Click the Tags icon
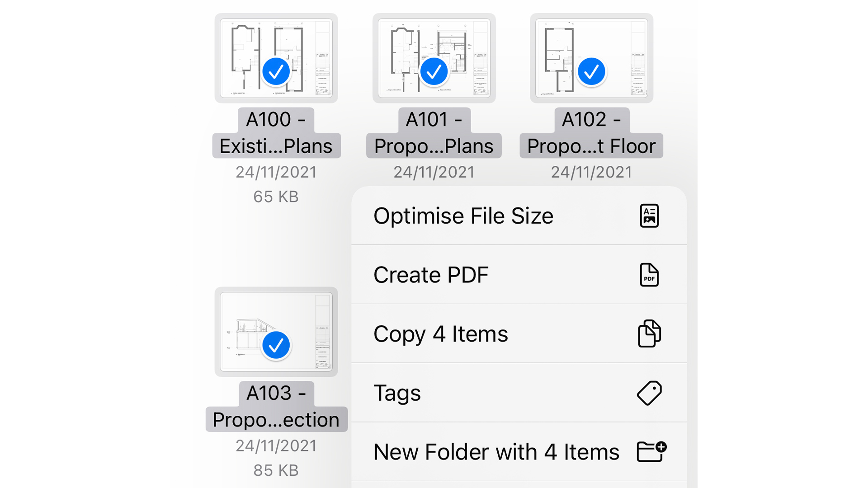This screenshot has height=488, width=868. tap(649, 393)
